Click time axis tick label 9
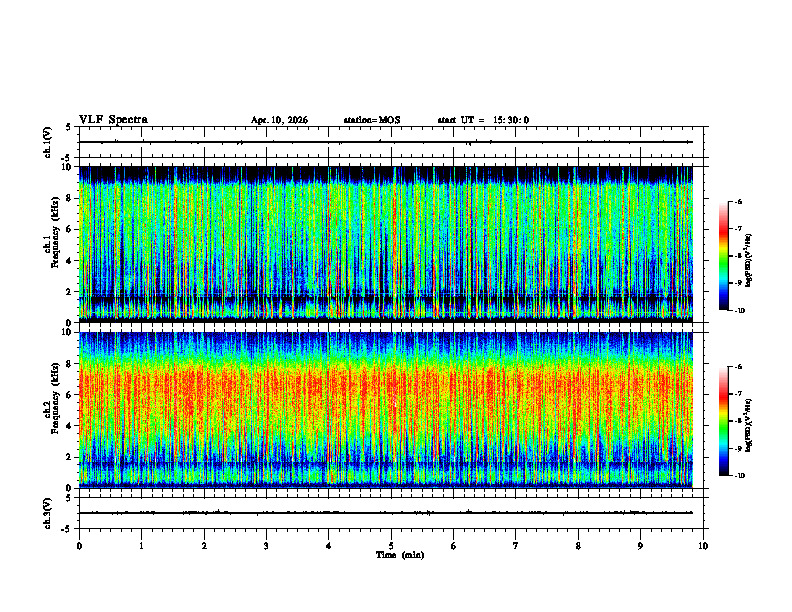The height and width of the screenshot is (612, 792). (x=640, y=546)
